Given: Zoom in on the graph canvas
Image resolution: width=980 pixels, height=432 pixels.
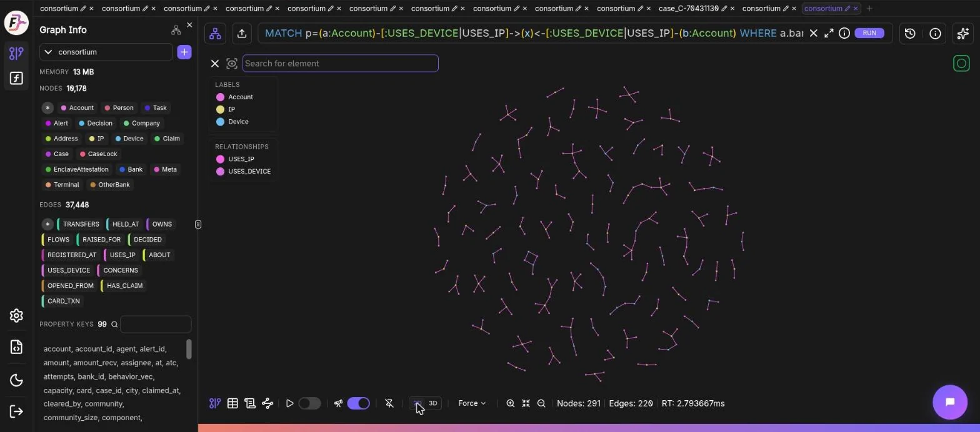Looking at the screenshot, I should [x=510, y=403].
